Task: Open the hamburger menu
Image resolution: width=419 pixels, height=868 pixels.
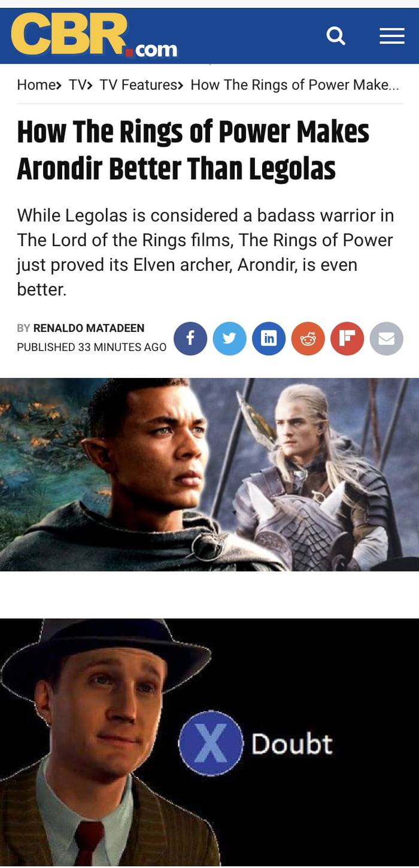Action: pos(392,37)
